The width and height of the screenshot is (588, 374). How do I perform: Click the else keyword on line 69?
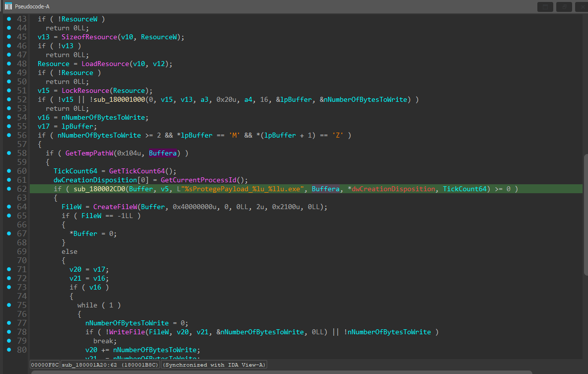pos(70,251)
